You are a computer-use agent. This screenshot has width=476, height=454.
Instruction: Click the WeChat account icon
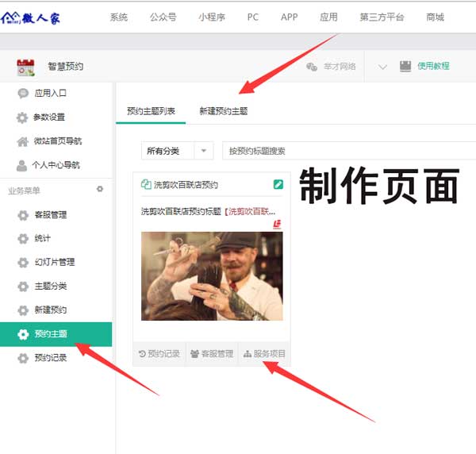[312, 67]
